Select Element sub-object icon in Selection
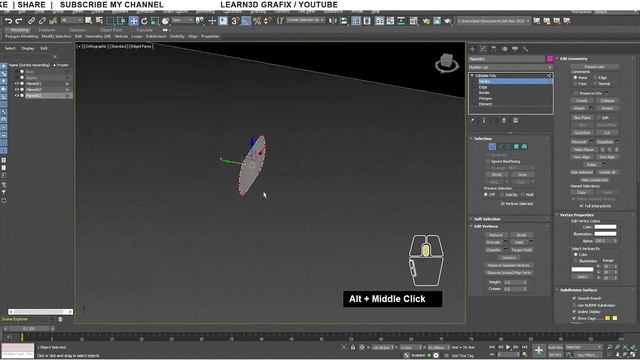The image size is (640, 360). click(524, 147)
